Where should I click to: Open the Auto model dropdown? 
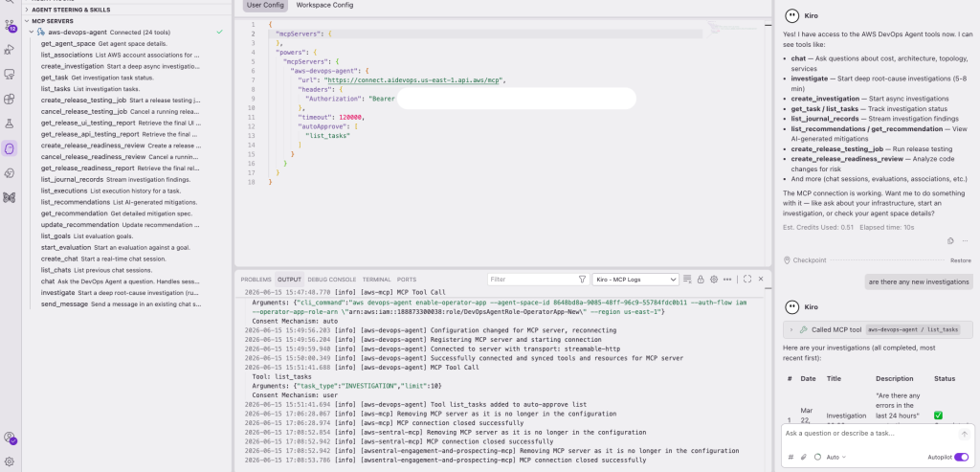pyautogui.click(x=835, y=457)
